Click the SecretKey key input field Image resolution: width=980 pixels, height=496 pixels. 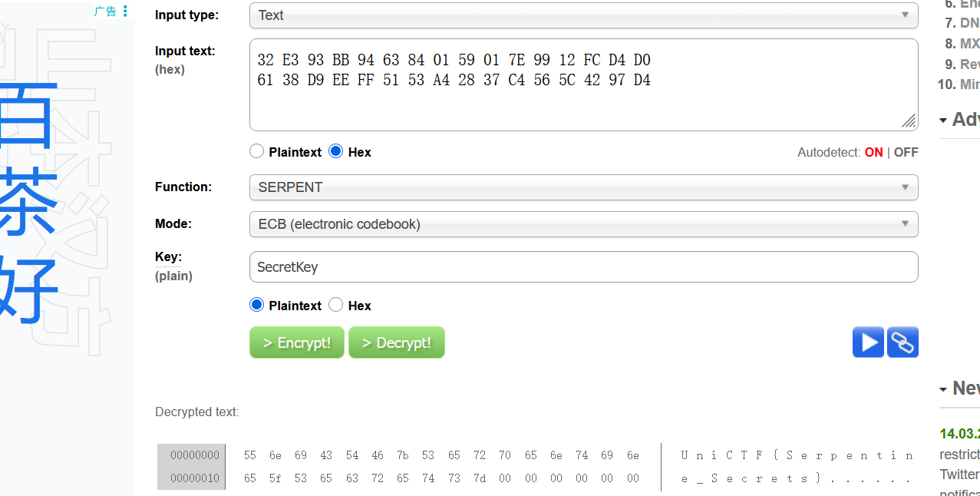[583, 267]
